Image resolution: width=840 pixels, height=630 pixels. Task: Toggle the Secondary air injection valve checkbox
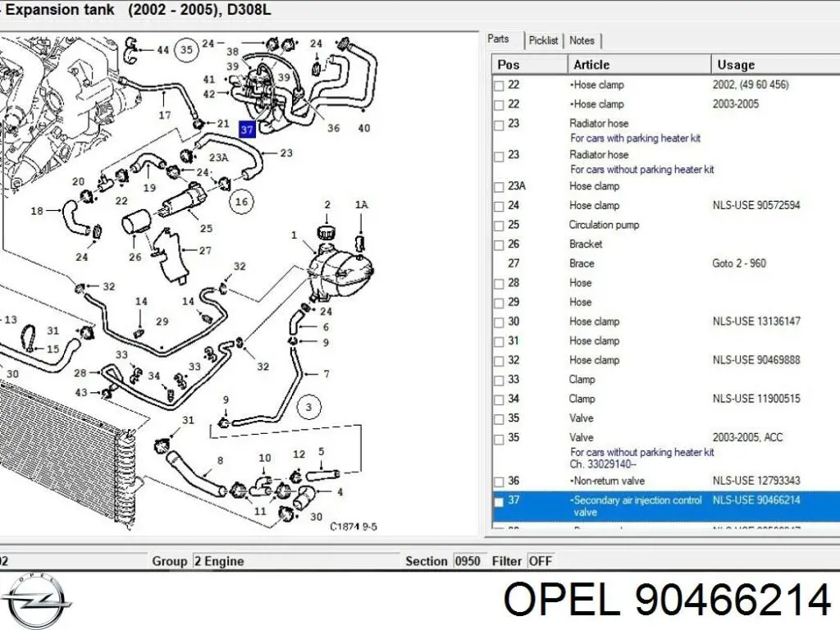coord(499,502)
